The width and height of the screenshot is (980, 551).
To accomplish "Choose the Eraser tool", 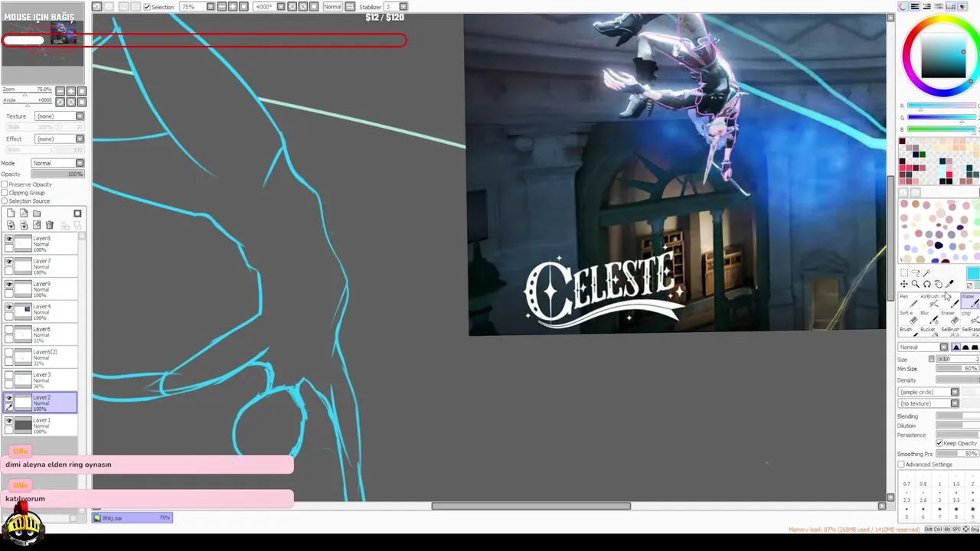I will 949,317.
